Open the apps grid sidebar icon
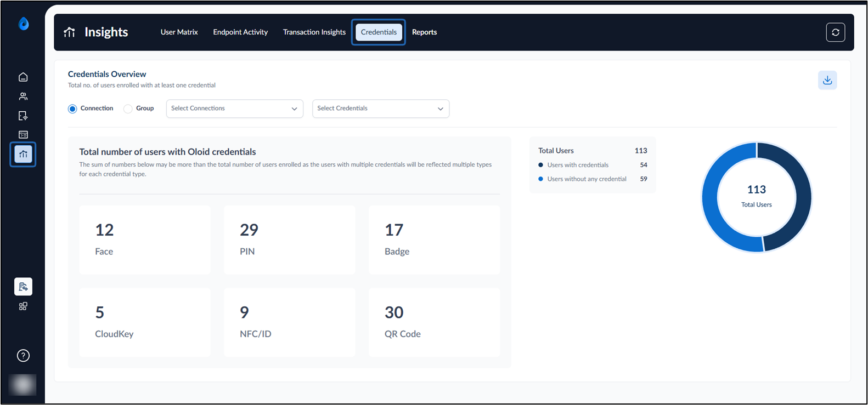The height and width of the screenshot is (405, 868). [x=23, y=306]
